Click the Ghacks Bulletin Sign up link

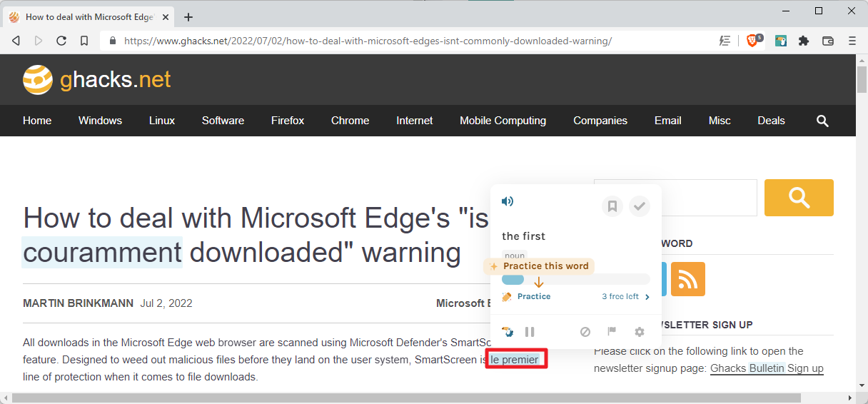pyautogui.click(x=767, y=368)
